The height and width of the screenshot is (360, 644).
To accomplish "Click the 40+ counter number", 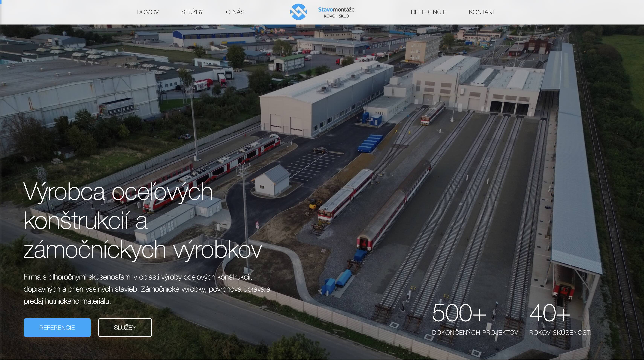I will (549, 313).
